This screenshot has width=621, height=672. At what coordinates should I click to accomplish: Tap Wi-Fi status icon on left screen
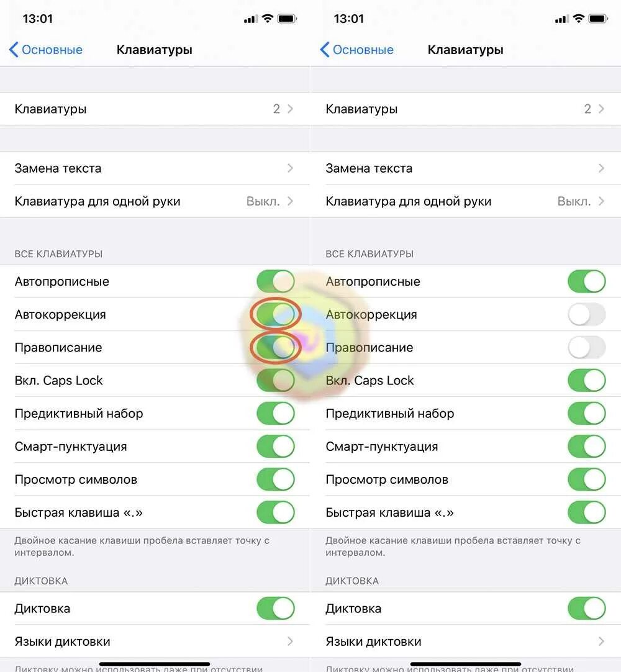(x=268, y=19)
